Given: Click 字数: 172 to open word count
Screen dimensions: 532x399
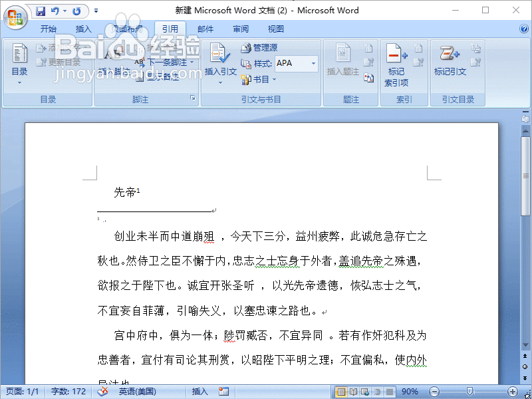Looking at the screenshot, I should tap(67, 392).
